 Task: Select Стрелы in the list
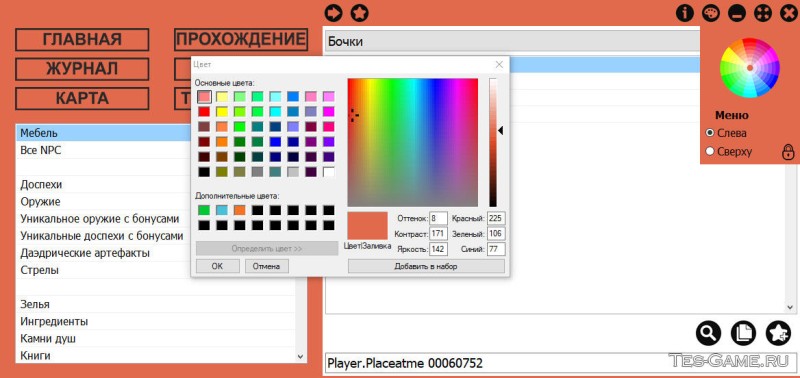coord(103,270)
